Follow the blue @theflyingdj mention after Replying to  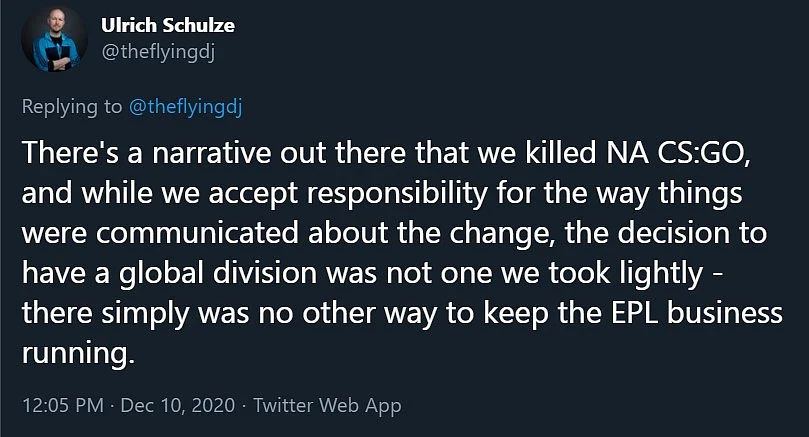[x=185, y=107]
